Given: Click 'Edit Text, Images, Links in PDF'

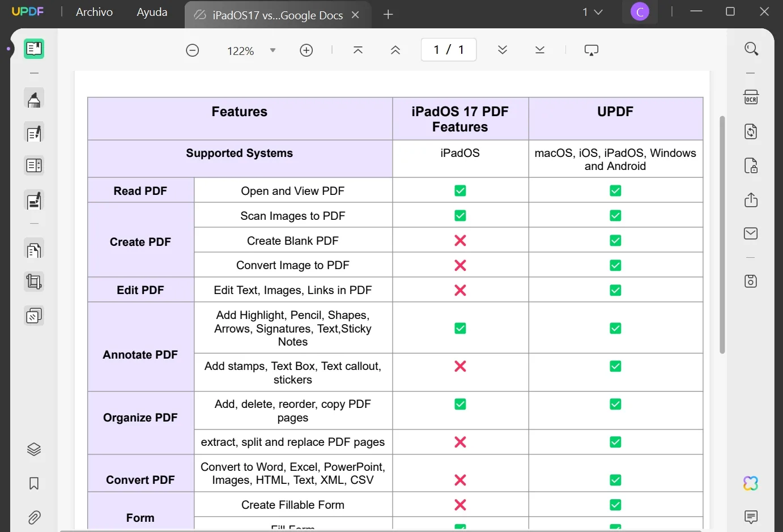Looking at the screenshot, I should [x=293, y=290].
